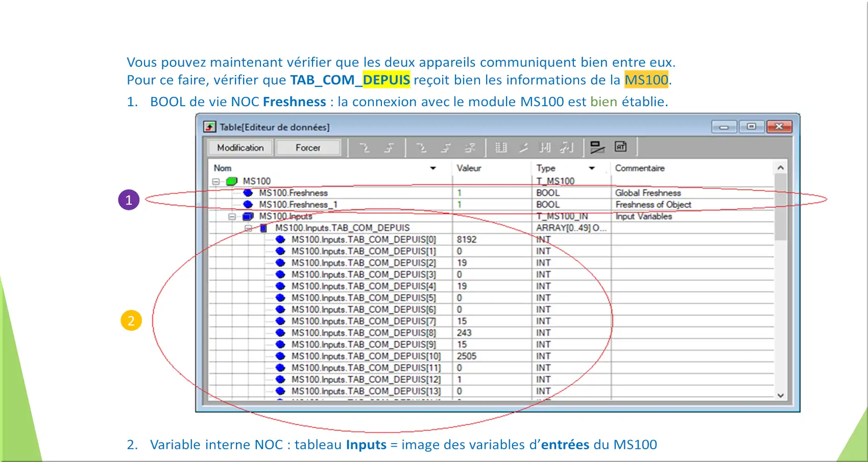This screenshot has width=868, height=462.
Task: Click the display format toolbar icon
Action: (597, 148)
